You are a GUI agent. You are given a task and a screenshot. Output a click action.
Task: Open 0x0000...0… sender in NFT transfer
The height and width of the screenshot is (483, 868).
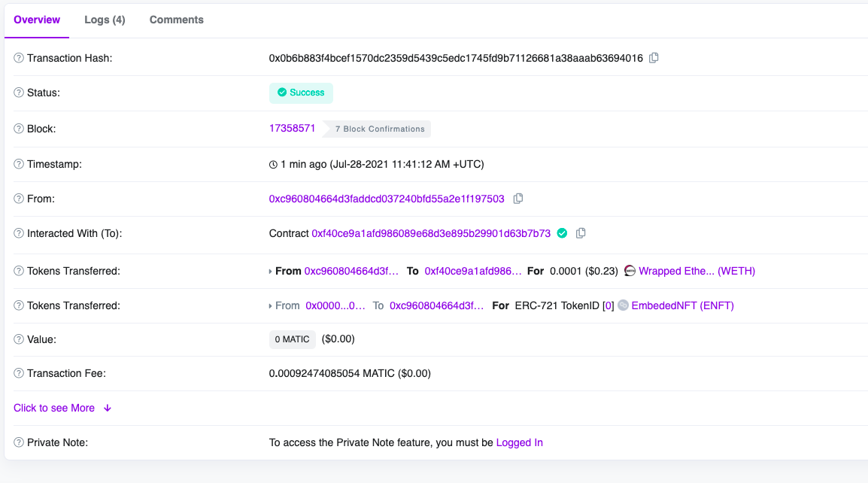click(x=335, y=305)
